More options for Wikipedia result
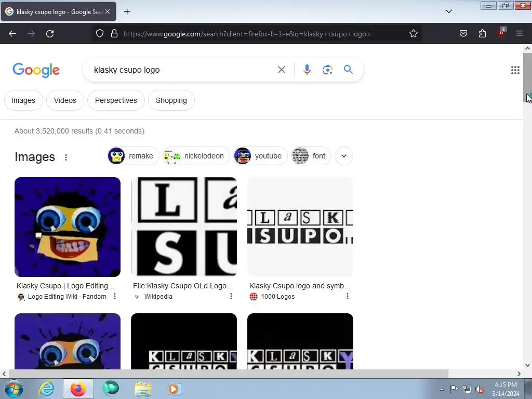 pyautogui.click(x=231, y=296)
